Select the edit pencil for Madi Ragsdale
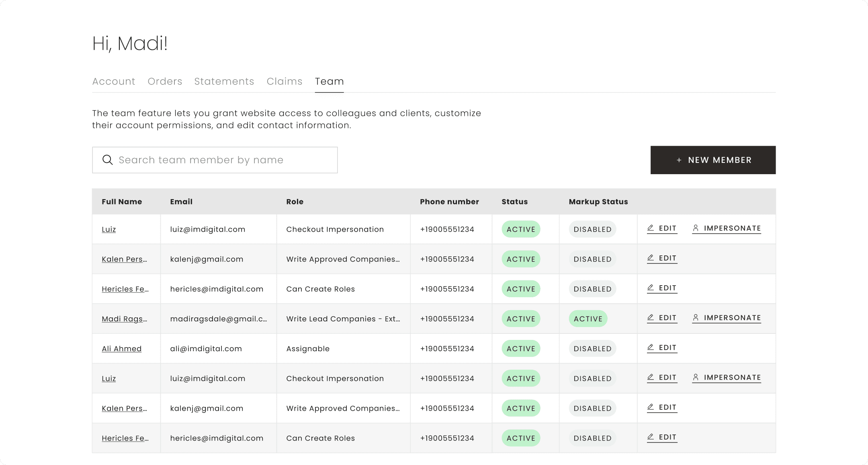Screen dimensions: 868x465 click(x=651, y=317)
